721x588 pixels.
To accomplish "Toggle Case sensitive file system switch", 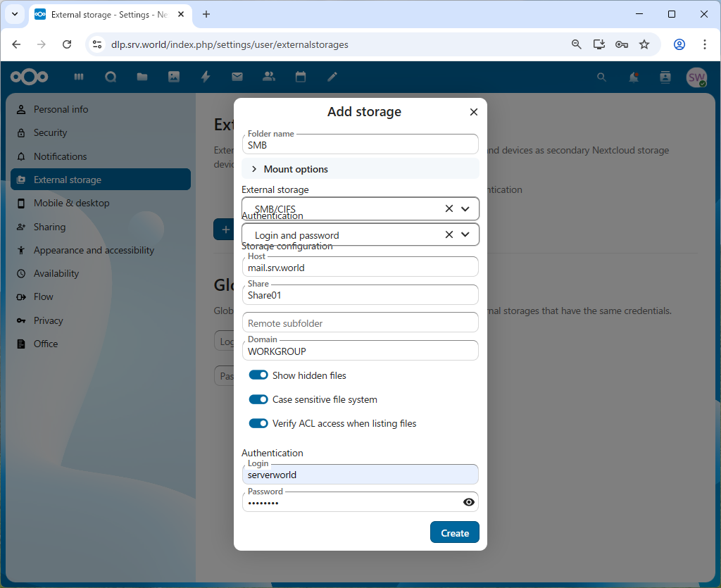I will click(258, 399).
